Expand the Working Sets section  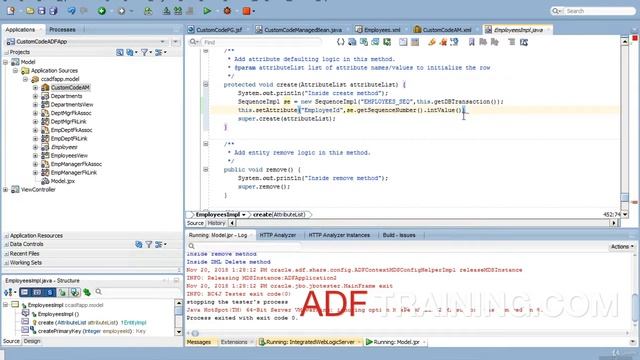pos(7,263)
